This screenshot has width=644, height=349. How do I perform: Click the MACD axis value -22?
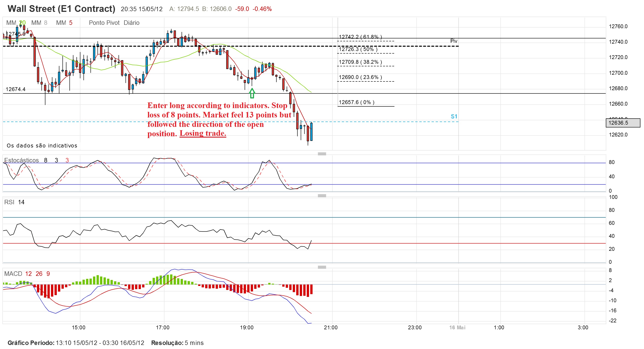[612, 321]
